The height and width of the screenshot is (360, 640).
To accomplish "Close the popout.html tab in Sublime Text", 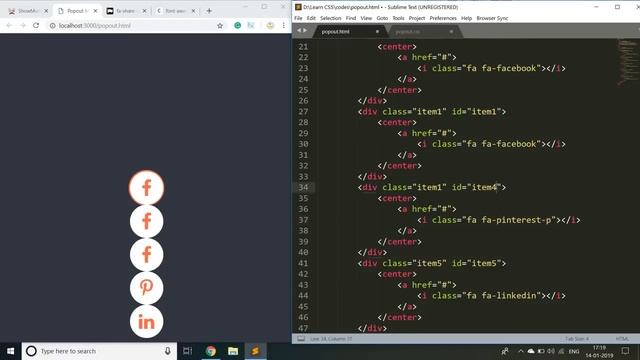I will 377,31.
